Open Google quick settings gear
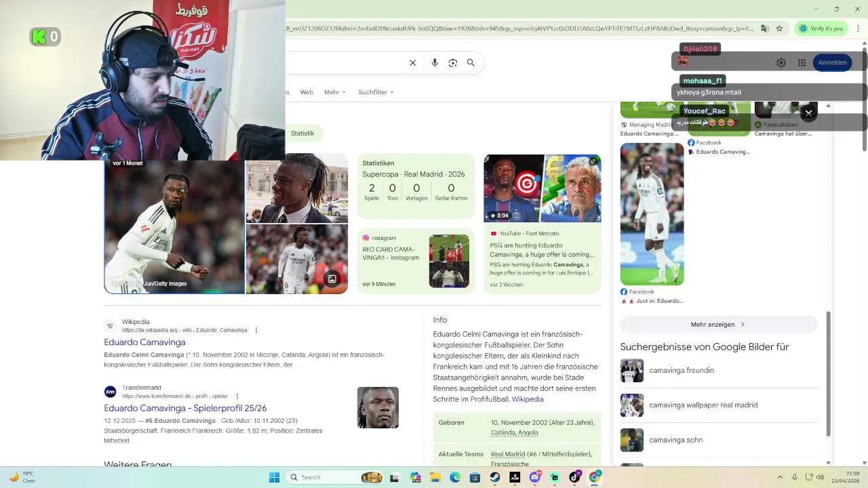 click(781, 62)
